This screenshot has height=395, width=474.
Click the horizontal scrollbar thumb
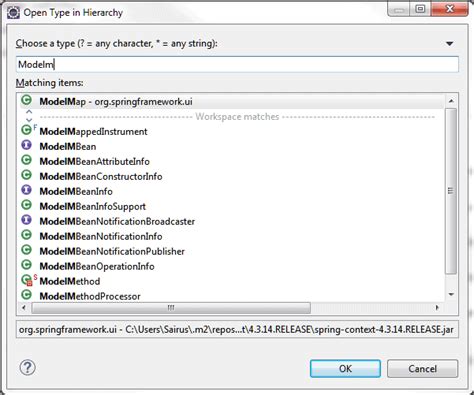(171, 308)
